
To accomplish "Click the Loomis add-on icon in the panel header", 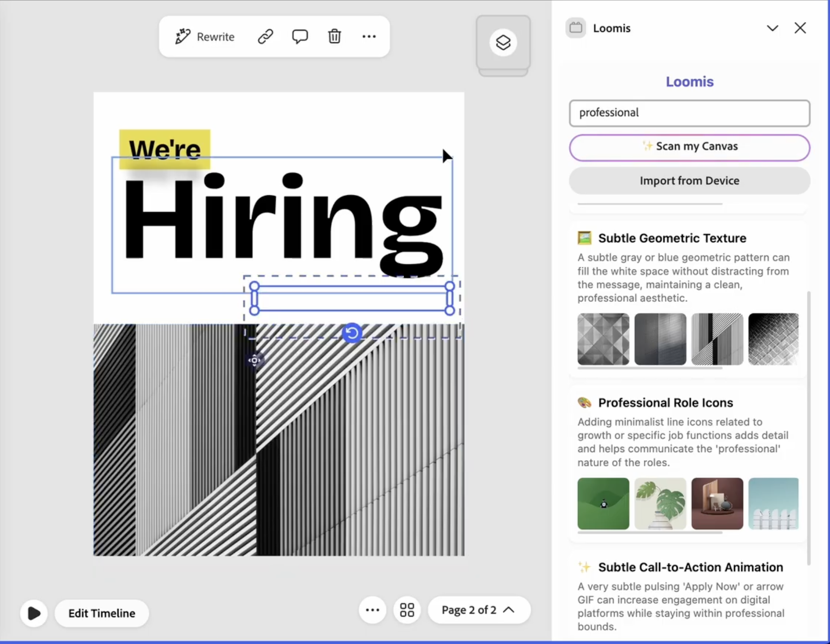I will pyautogui.click(x=576, y=28).
